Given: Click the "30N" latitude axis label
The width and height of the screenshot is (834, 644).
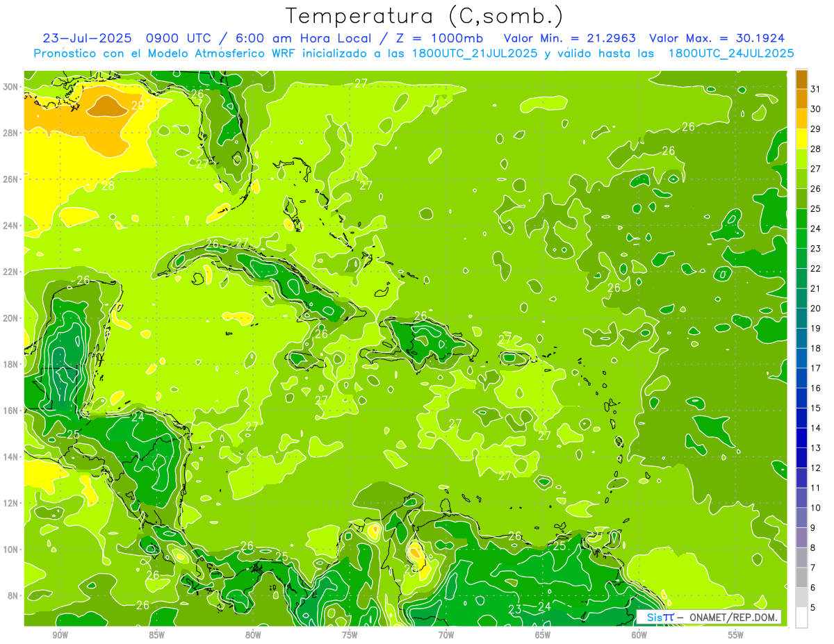Looking at the screenshot, I should (11, 87).
